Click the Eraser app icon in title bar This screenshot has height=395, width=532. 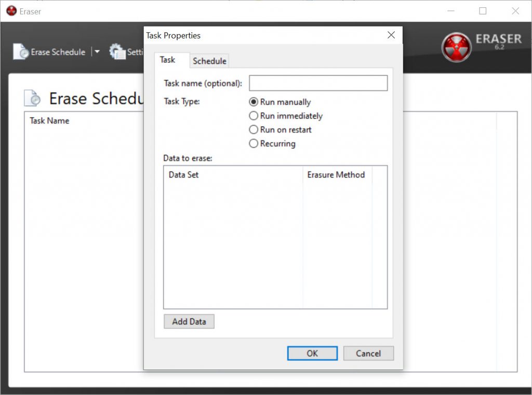(11, 11)
